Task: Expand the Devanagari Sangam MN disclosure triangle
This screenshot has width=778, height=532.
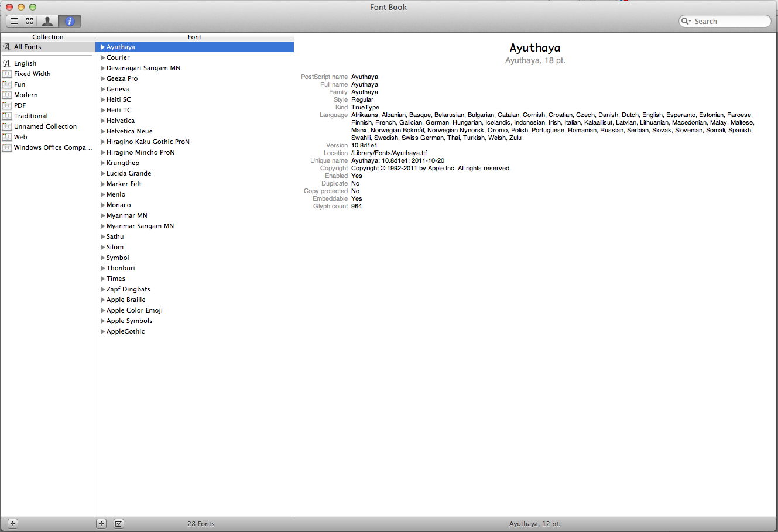Action: [102, 68]
